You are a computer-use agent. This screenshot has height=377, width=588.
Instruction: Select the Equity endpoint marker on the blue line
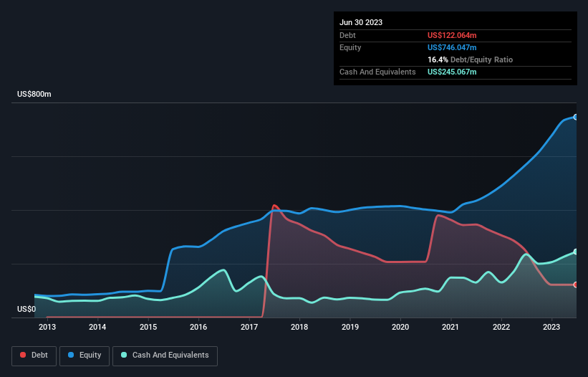pos(576,117)
